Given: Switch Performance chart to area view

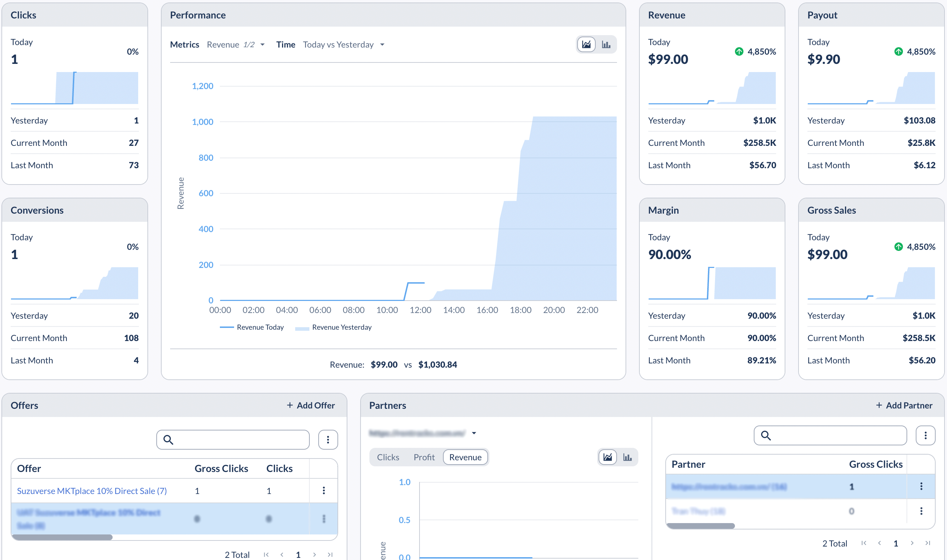Looking at the screenshot, I should click(586, 44).
